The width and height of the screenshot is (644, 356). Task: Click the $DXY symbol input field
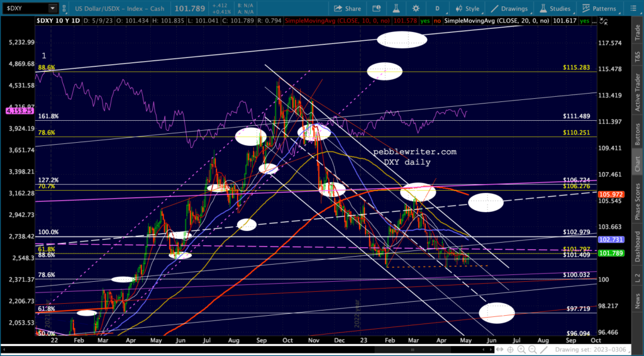point(25,8)
